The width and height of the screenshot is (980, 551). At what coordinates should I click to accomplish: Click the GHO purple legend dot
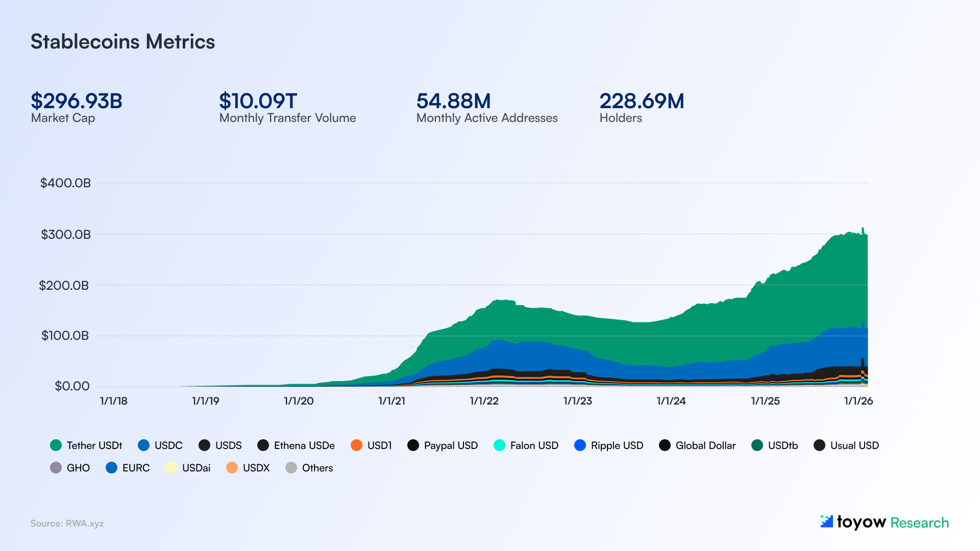tap(56, 468)
